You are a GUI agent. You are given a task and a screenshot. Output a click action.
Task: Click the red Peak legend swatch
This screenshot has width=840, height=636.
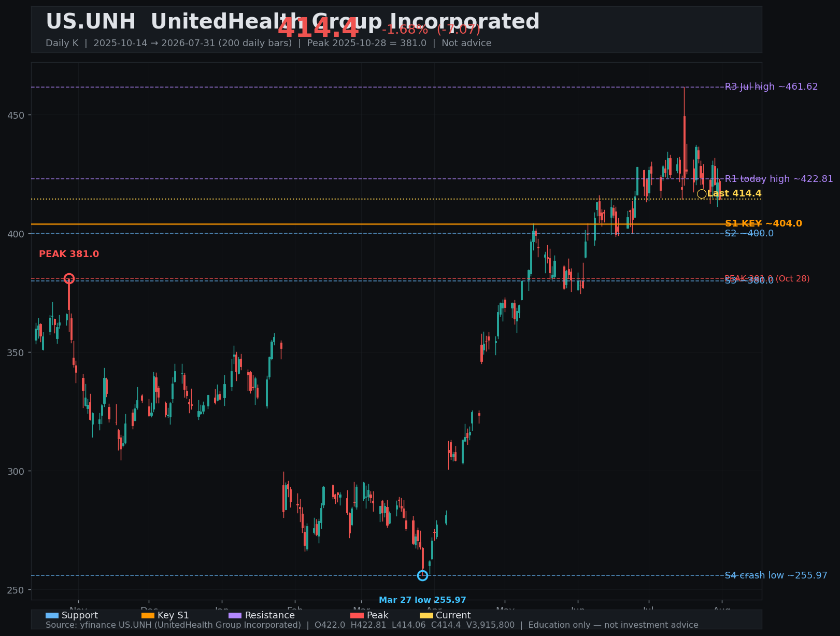pos(357,615)
